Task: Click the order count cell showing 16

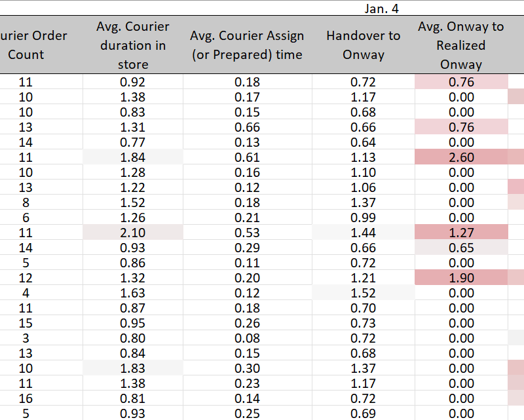Action: [x=26, y=398]
